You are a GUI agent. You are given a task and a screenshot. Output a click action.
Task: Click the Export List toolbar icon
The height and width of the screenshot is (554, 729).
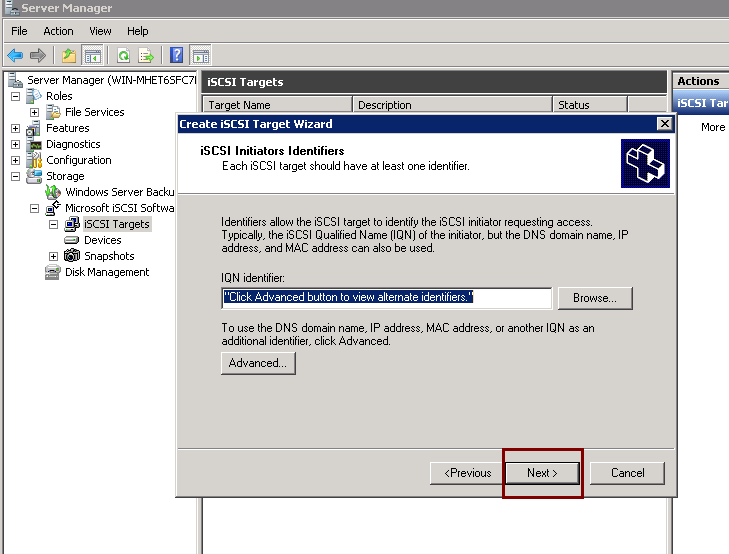(x=146, y=56)
